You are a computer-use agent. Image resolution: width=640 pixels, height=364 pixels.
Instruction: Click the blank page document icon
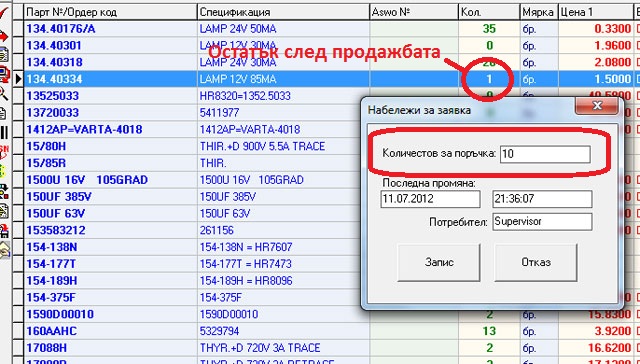pos(3,113)
